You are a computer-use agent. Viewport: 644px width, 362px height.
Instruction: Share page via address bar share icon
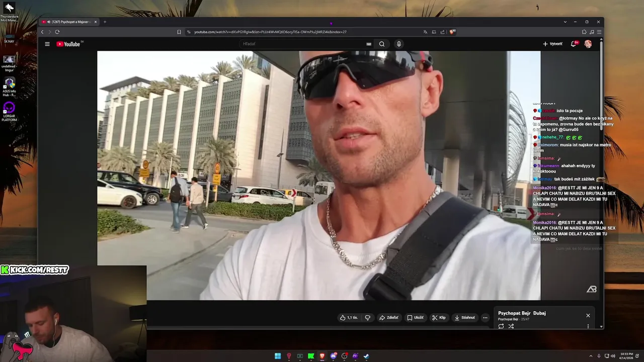coord(442,32)
